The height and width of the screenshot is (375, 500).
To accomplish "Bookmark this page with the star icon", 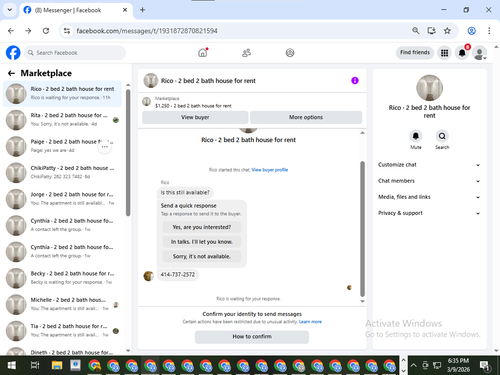I will [x=447, y=31].
